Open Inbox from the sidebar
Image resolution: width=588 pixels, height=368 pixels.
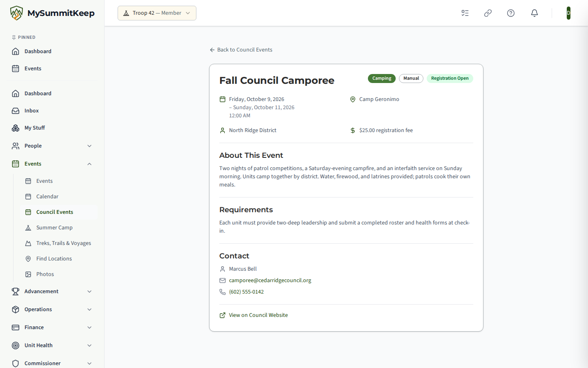(x=52, y=111)
